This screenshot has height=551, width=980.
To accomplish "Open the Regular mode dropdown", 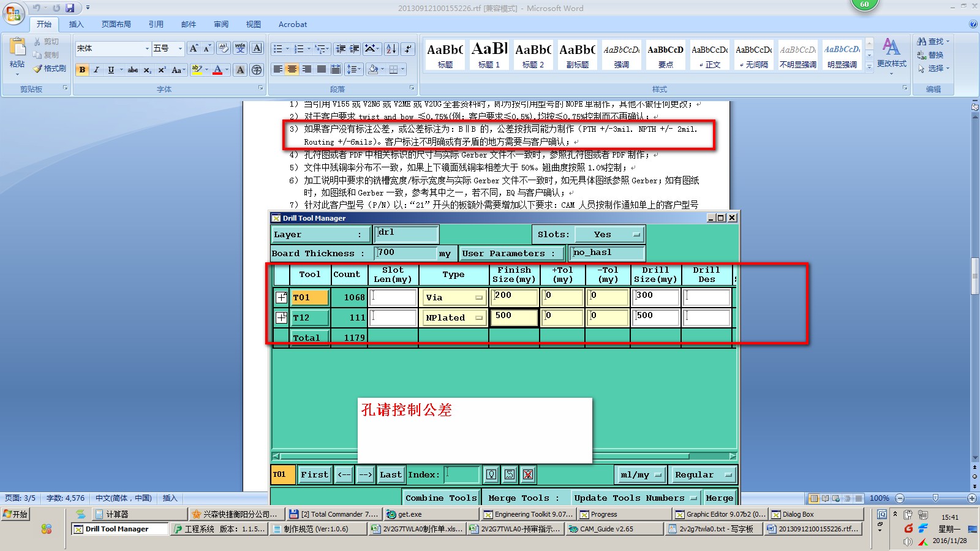I will coord(703,475).
